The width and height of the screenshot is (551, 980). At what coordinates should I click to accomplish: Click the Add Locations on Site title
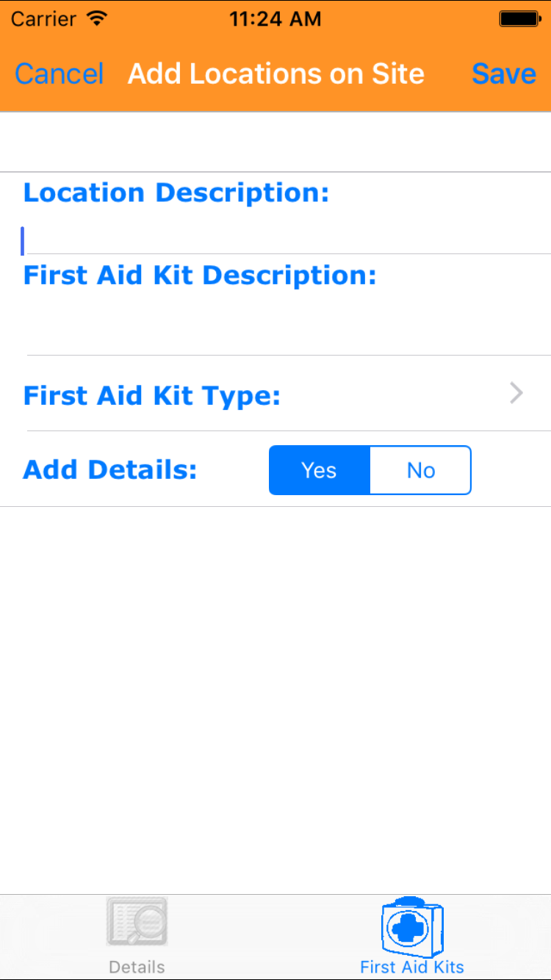pyautogui.click(x=276, y=73)
